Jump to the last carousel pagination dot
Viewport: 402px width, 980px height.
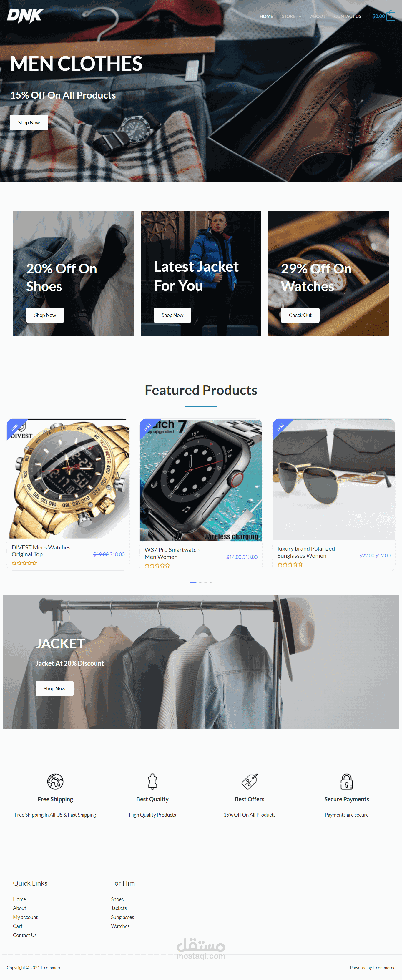pos(211,582)
